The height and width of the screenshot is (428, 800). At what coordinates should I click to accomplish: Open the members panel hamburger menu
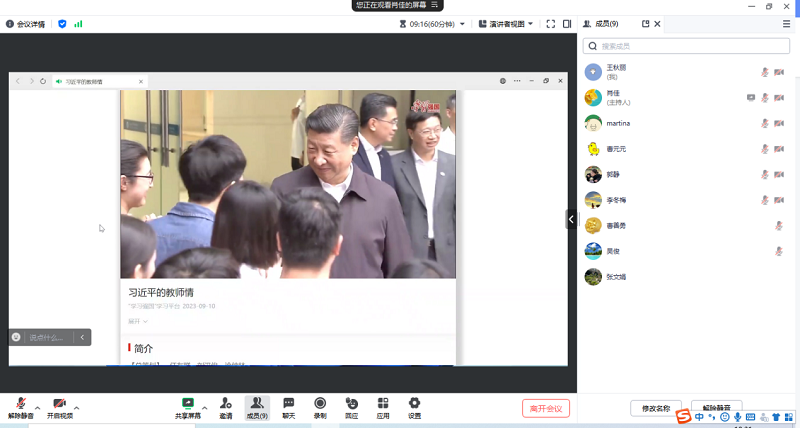[x=786, y=24]
